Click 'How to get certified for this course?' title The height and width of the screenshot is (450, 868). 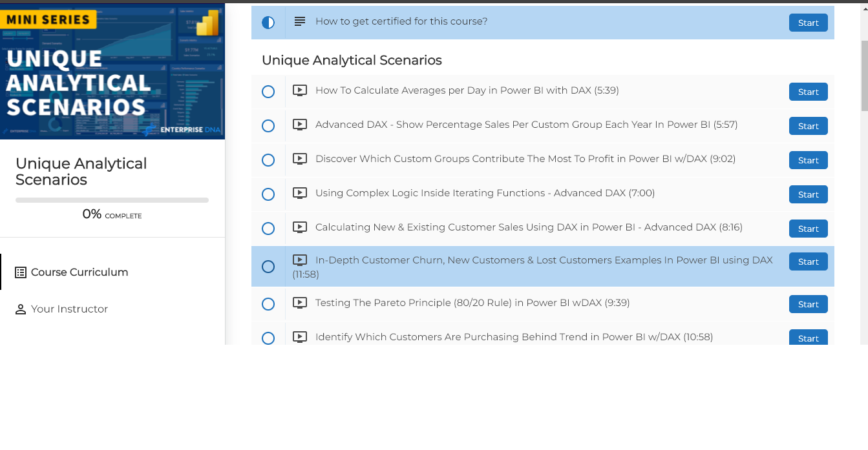click(x=401, y=21)
